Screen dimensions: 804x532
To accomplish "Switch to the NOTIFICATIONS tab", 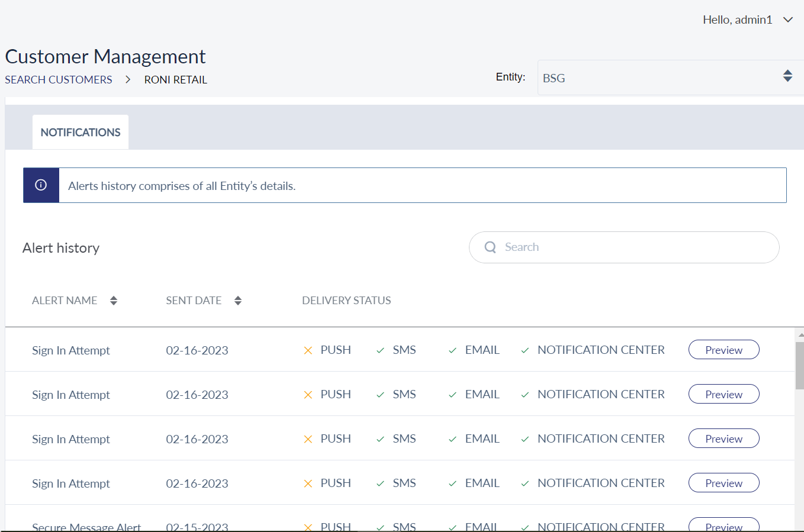I will (81, 132).
